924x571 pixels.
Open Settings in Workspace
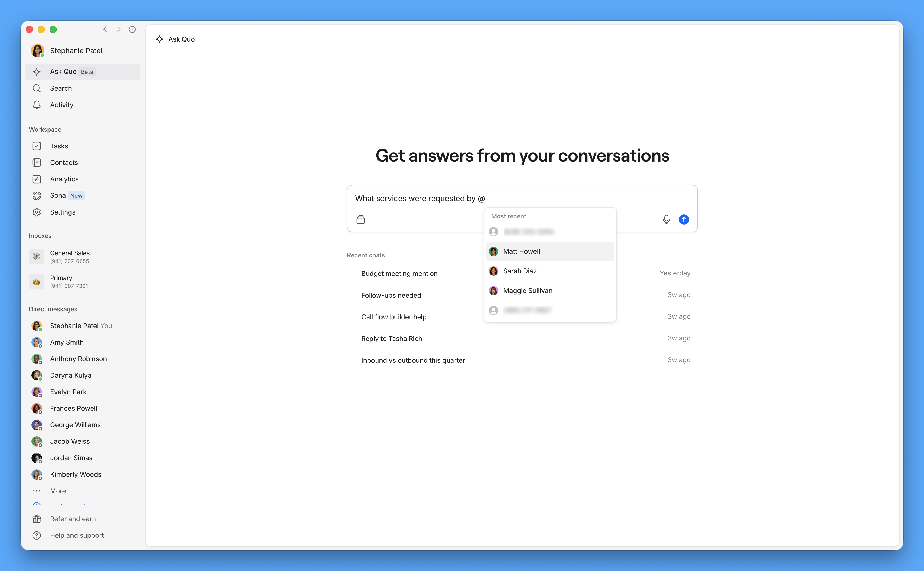(82, 212)
